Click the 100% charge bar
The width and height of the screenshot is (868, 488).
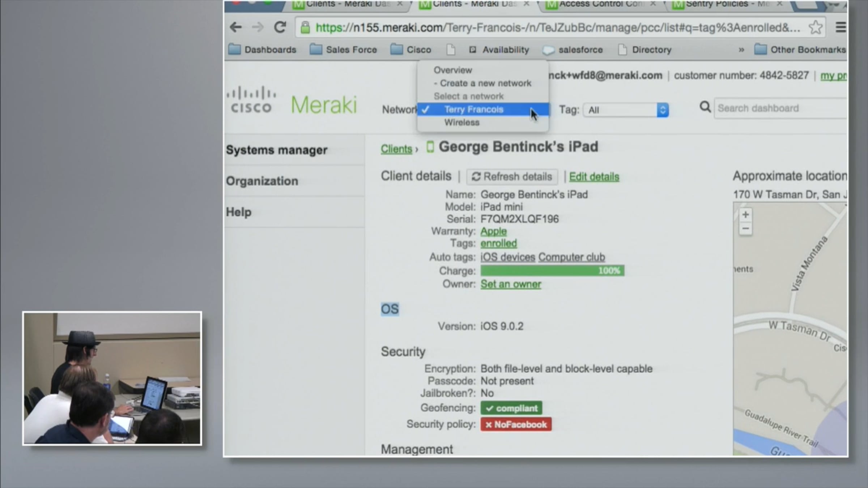(x=552, y=271)
